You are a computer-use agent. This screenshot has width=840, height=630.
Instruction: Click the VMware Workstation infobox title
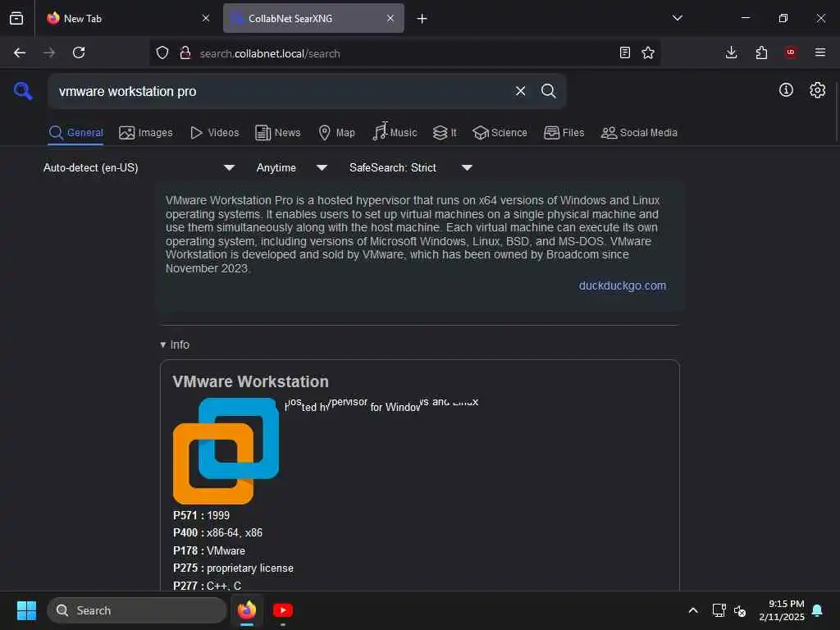point(251,381)
